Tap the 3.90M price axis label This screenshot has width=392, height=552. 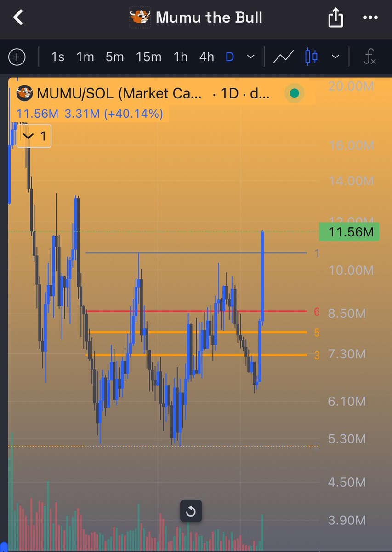(x=347, y=520)
